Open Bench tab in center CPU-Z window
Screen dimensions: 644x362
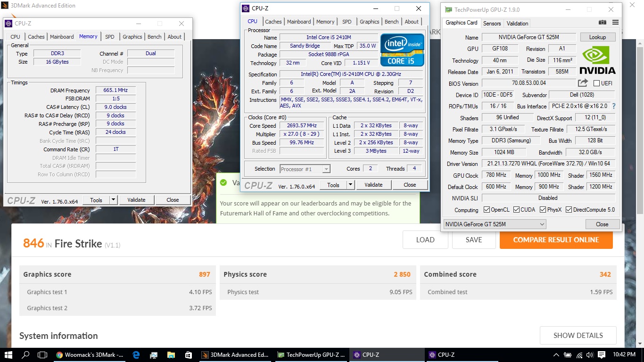tap(391, 22)
